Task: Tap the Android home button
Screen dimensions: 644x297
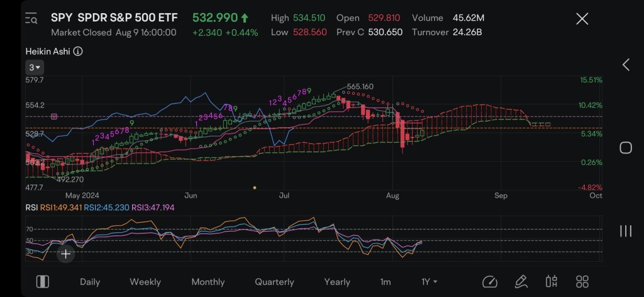Action: [626, 148]
